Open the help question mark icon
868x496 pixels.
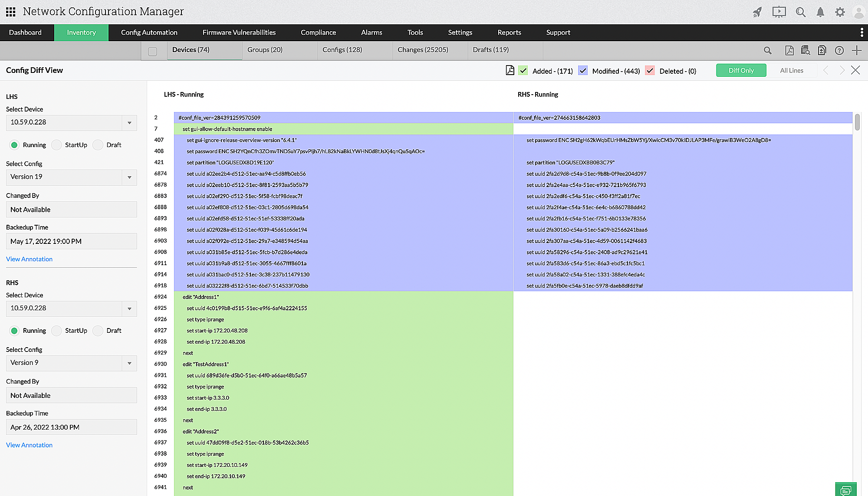pyautogui.click(x=839, y=50)
